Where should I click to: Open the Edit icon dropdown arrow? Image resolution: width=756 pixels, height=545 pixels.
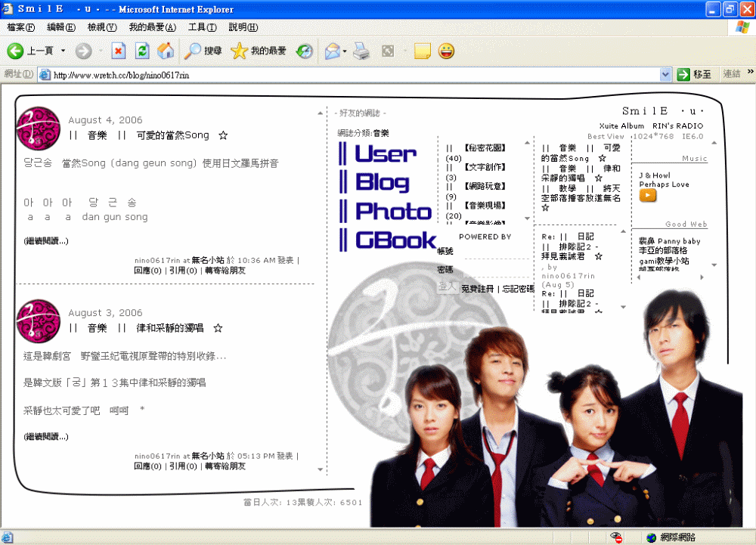coord(404,51)
